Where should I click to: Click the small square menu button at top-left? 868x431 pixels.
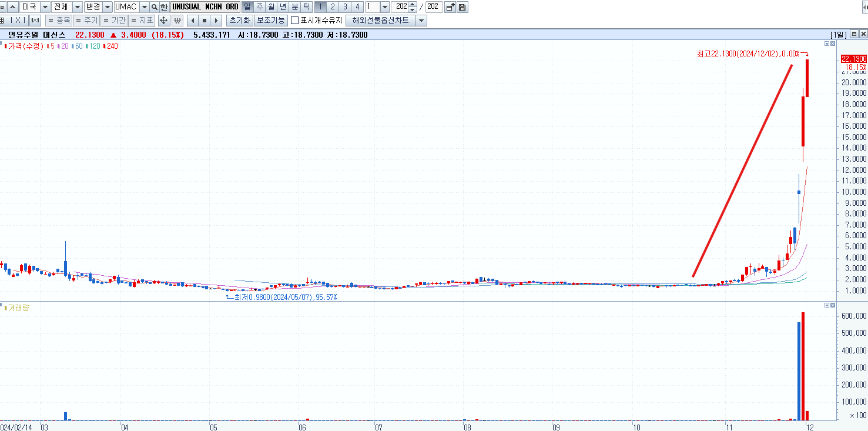[x=3, y=7]
